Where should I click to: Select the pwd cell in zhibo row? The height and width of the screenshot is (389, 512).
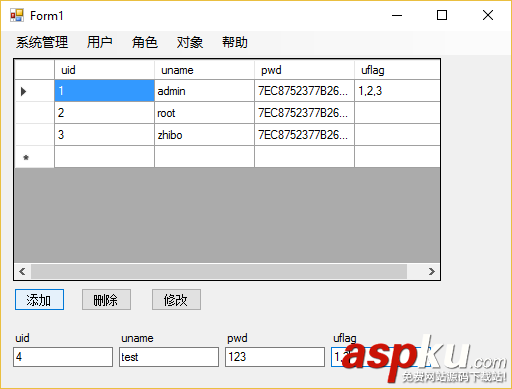point(304,135)
